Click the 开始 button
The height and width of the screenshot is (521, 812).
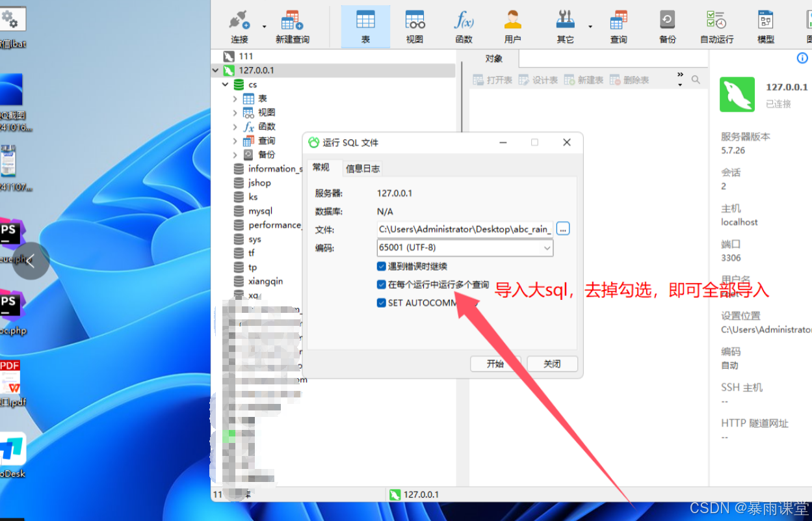click(x=495, y=364)
